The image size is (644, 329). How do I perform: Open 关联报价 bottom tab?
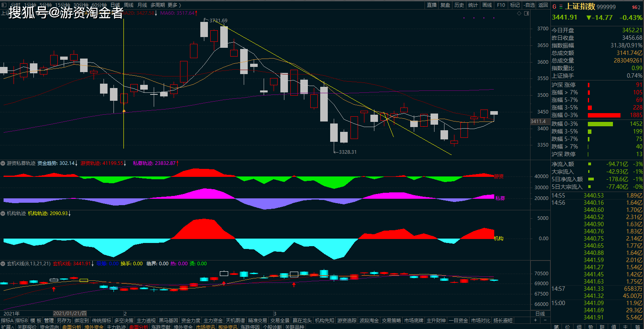27,327
